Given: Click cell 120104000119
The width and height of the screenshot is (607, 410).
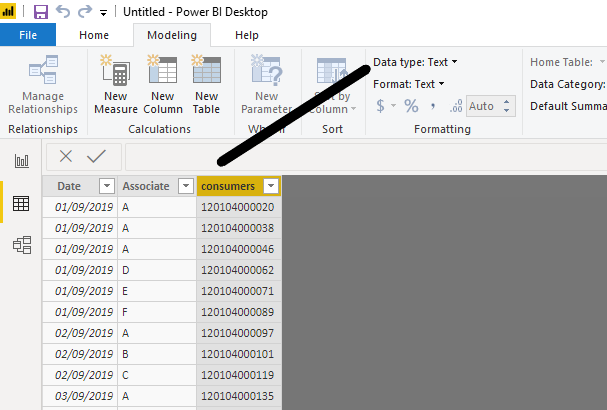Looking at the screenshot, I should point(238,375).
